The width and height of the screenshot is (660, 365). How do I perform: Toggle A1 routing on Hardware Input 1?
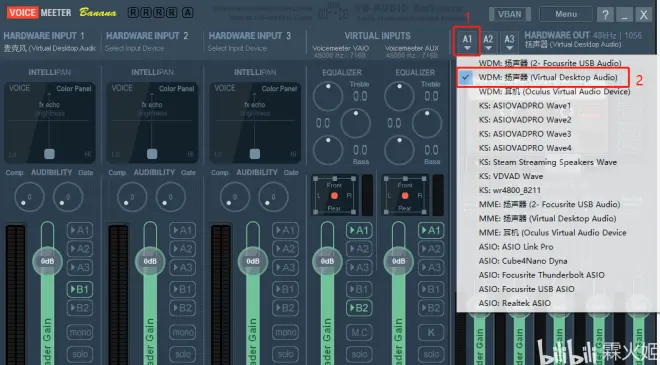click(x=80, y=230)
